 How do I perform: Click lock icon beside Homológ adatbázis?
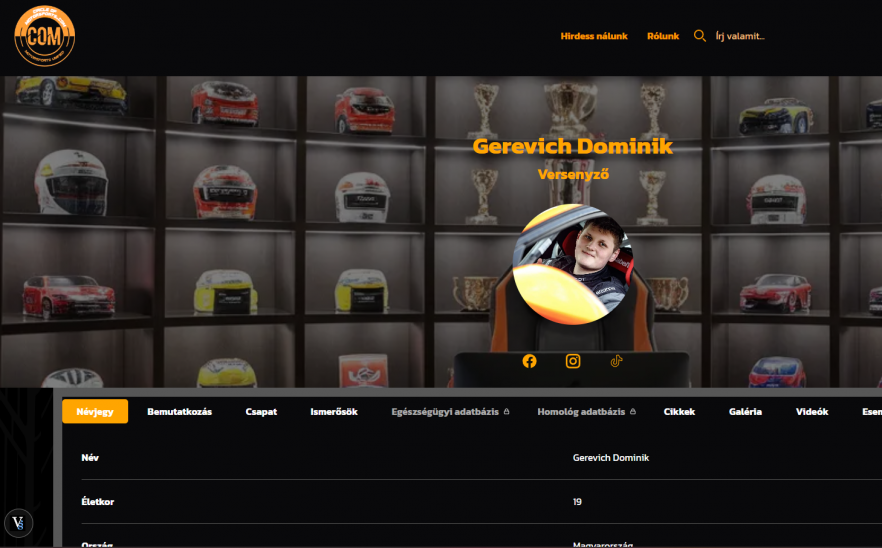click(633, 411)
